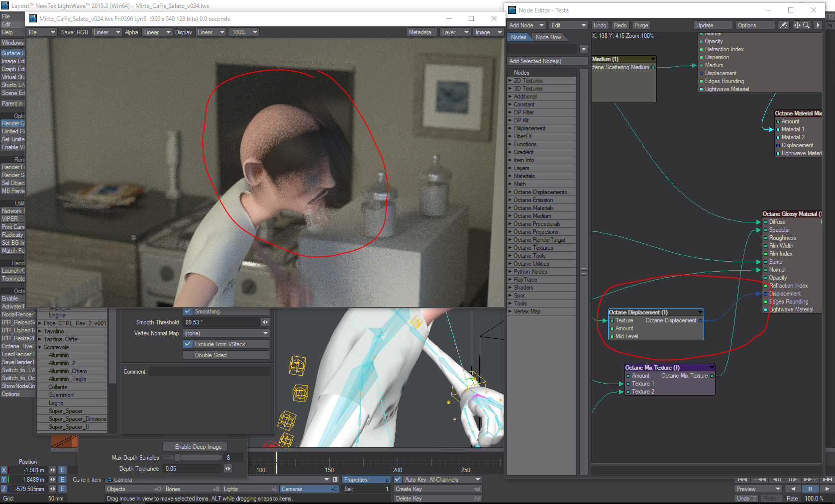
Task: Open the File menu in image viewer
Action: pyautogui.click(x=41, y=32)
